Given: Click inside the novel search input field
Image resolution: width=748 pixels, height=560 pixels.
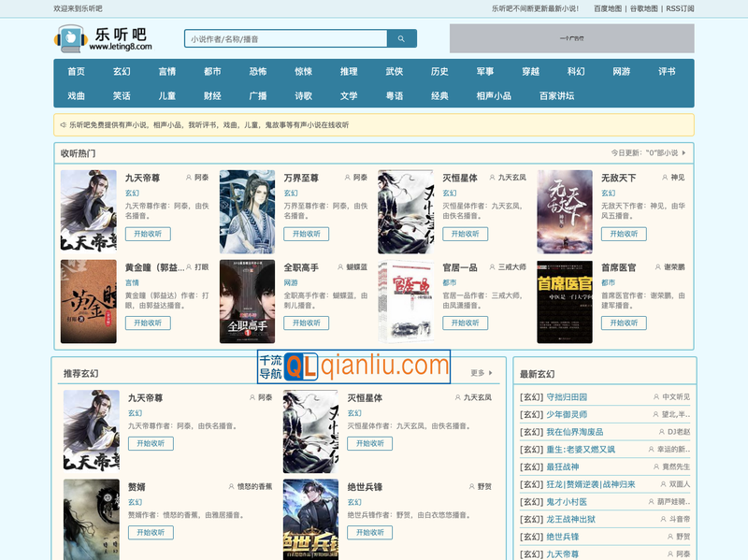Looking at the screenshot, I should point(285,39).
